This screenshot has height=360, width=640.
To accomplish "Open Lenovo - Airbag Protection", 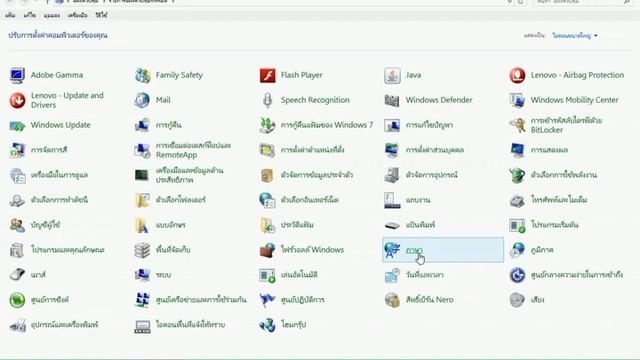I will [577, 75].
